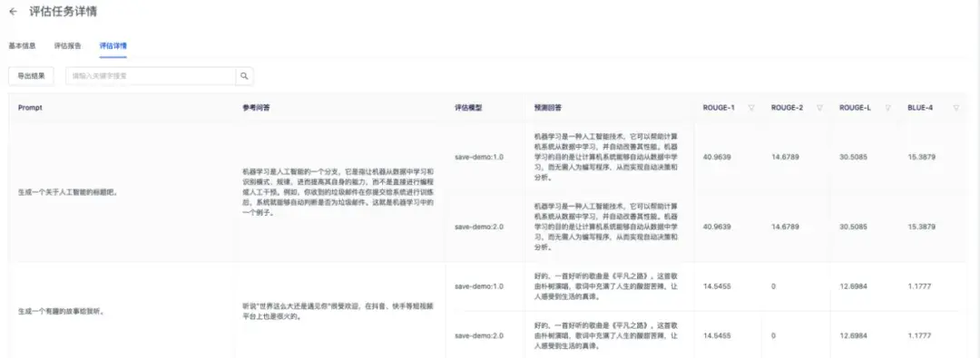Open the ROUGE-L column filter icon
The width and height of the screenshot is (980, 358).
pos(887,108)
